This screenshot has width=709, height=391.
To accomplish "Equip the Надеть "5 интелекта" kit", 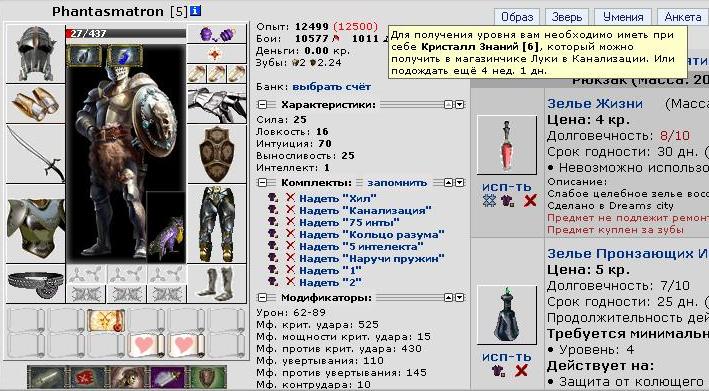I will click(x=361, y=246).
